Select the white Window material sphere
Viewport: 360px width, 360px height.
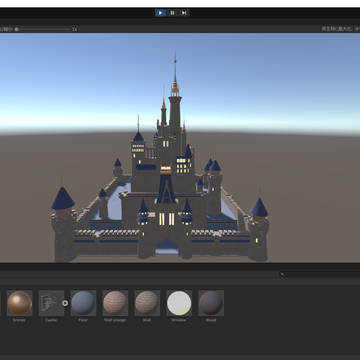pyautogui.click(x=179, y=303)
